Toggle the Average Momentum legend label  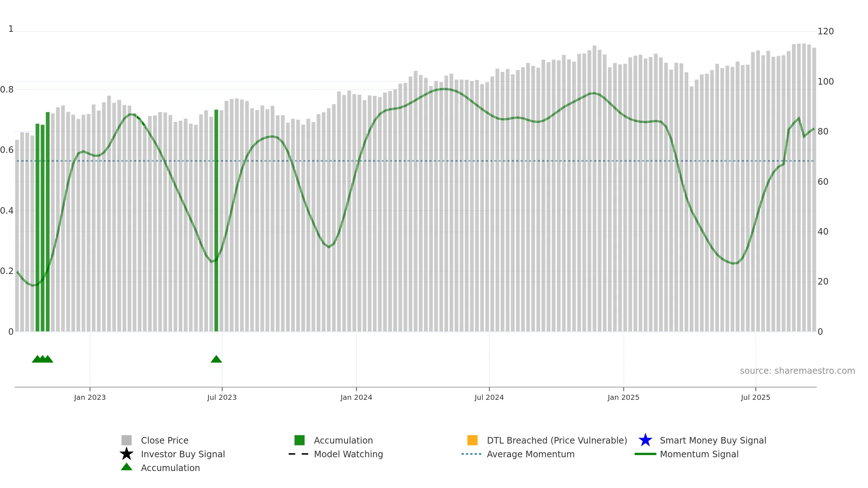pyautogui.click(x=531, y=454)
